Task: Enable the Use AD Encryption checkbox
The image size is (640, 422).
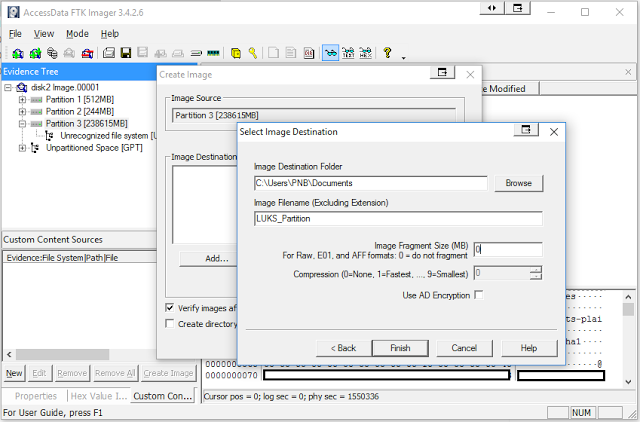Action: [479, 295]
